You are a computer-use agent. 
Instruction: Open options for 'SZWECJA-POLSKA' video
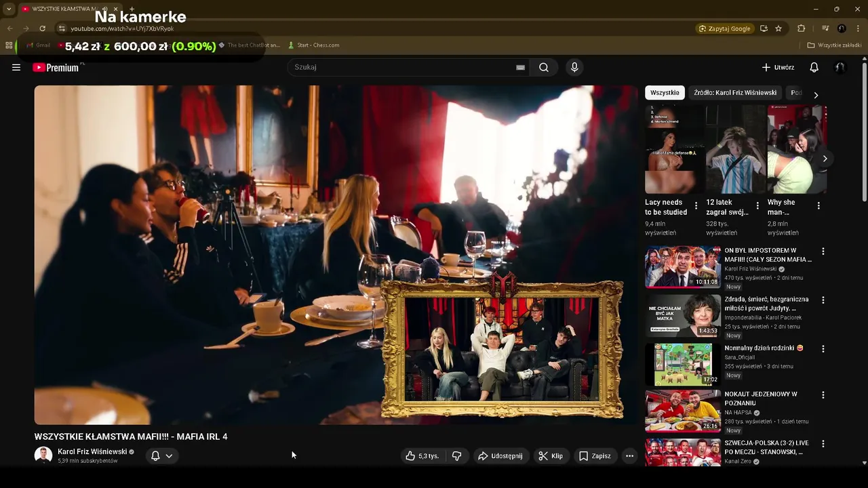[823, 444]
